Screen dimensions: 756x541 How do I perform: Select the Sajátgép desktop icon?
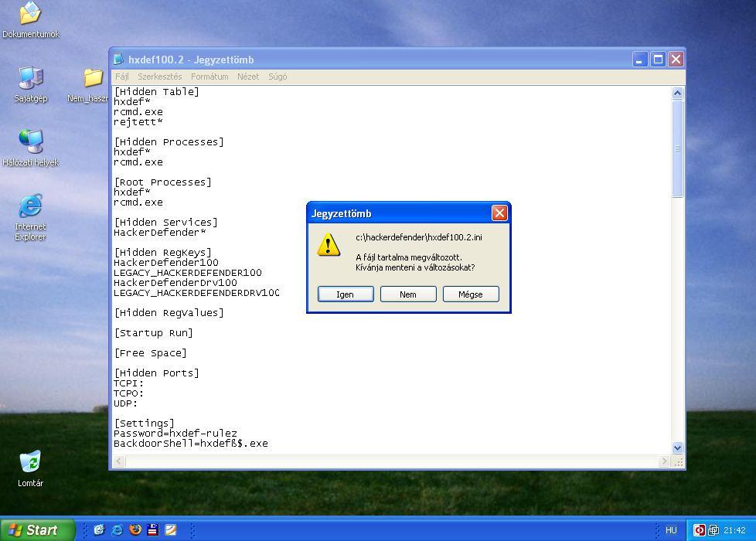tap(31, 84)
